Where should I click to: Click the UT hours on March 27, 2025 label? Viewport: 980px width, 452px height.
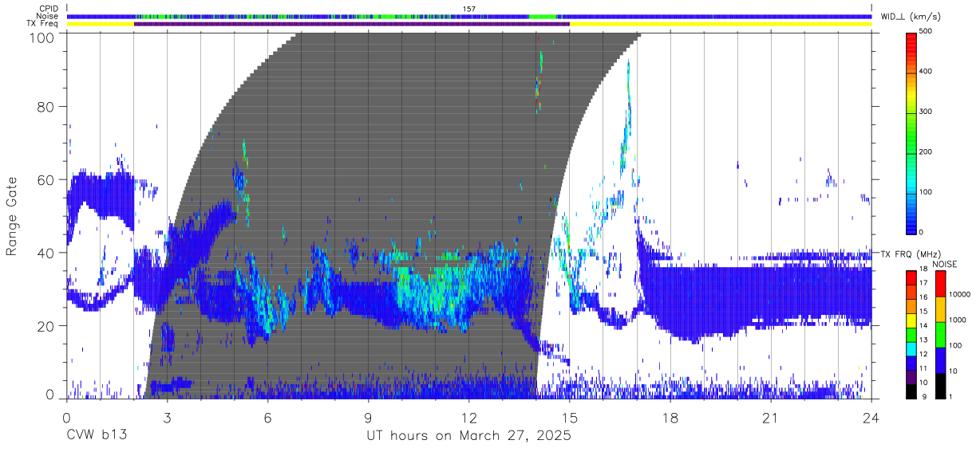(x=468, y=436)
